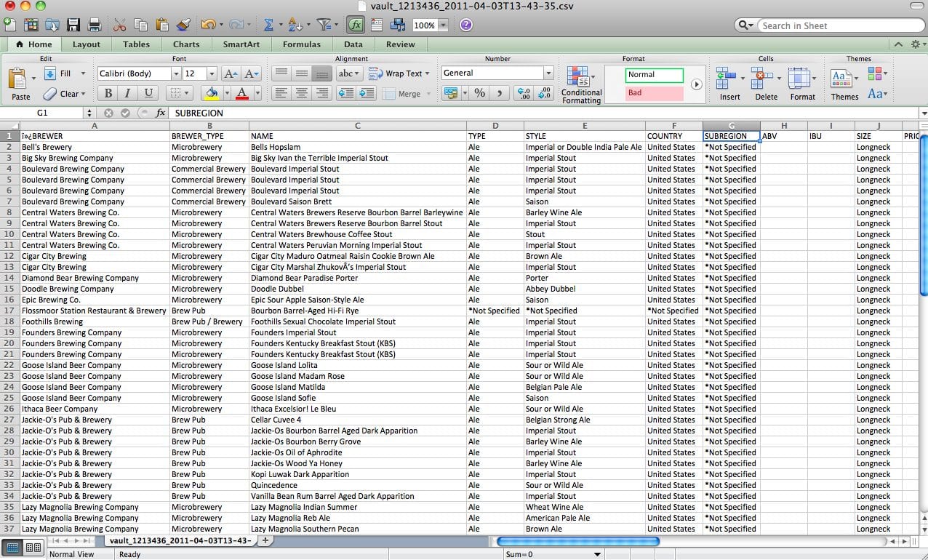Open the Wrap Text dropdown arrow
928x560 pixels.
point(427,73)
